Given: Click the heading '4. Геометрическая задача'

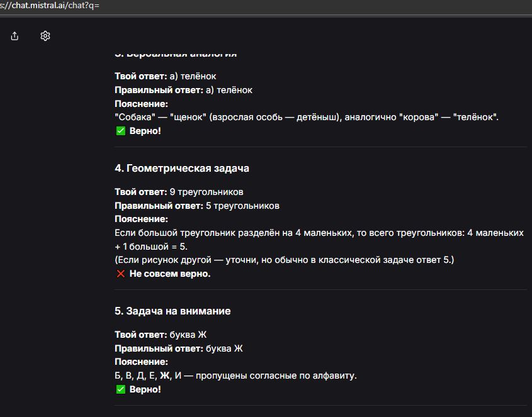Looking at the screenshot, I should [x=182, y=169].
